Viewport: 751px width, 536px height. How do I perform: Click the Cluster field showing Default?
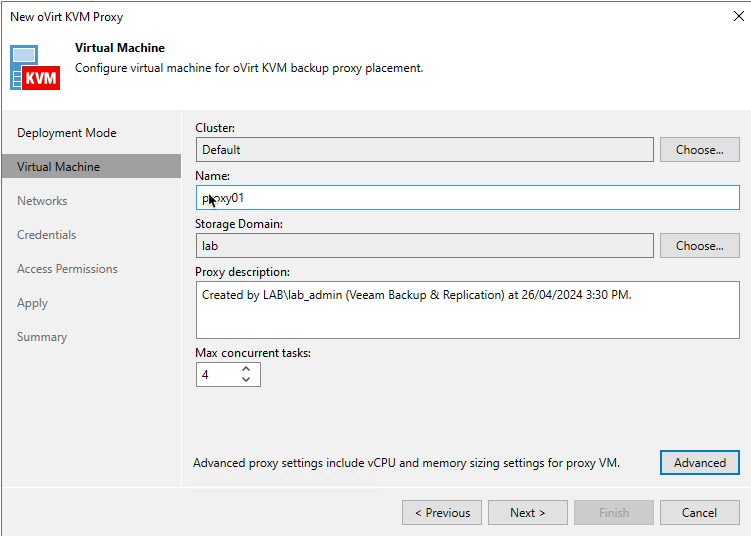tap(424, 150)
